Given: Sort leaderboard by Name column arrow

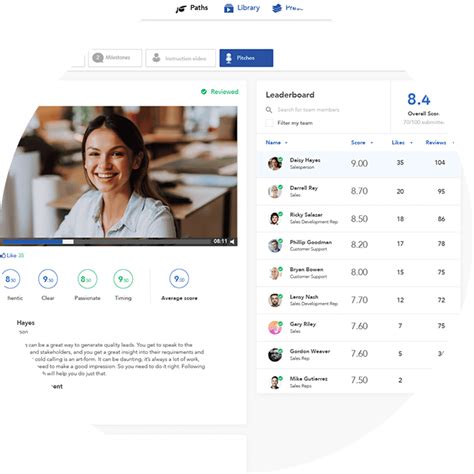Looking at the screenshot, I should point(286,143).
